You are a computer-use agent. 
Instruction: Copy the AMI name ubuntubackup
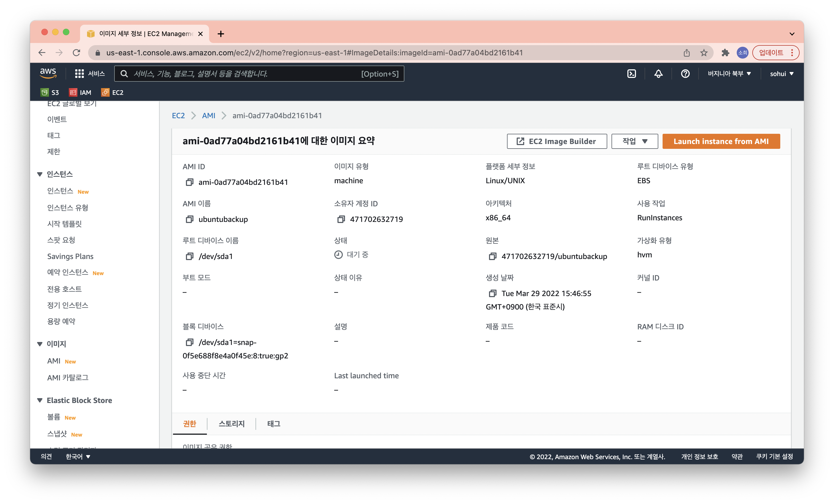tap(189, 219)
